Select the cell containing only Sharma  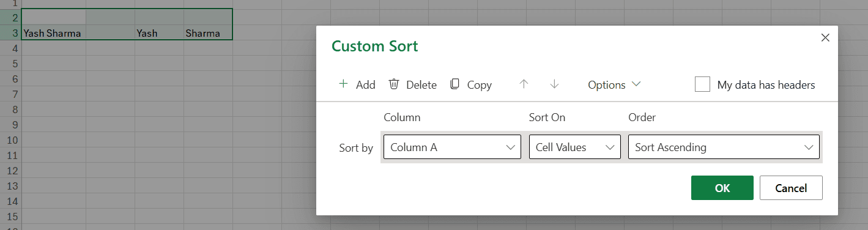208,33
